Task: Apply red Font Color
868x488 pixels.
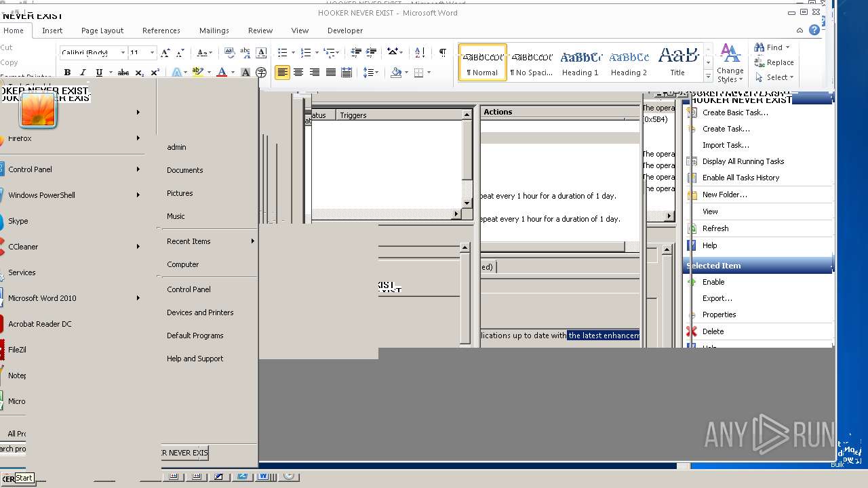Action: coord(221,73)
